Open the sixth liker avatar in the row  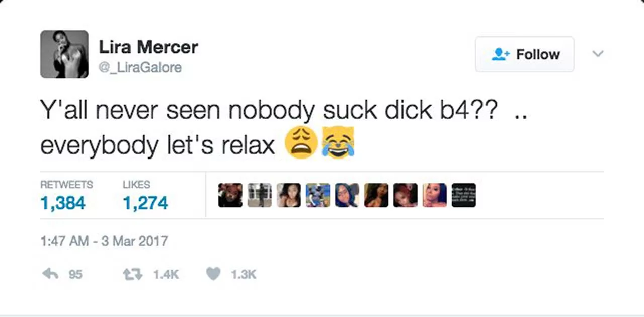coord(376,195)
